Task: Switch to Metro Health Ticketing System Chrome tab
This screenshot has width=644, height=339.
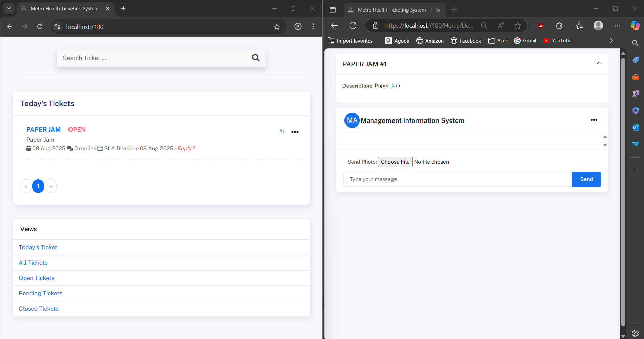Action: (64, 9)
